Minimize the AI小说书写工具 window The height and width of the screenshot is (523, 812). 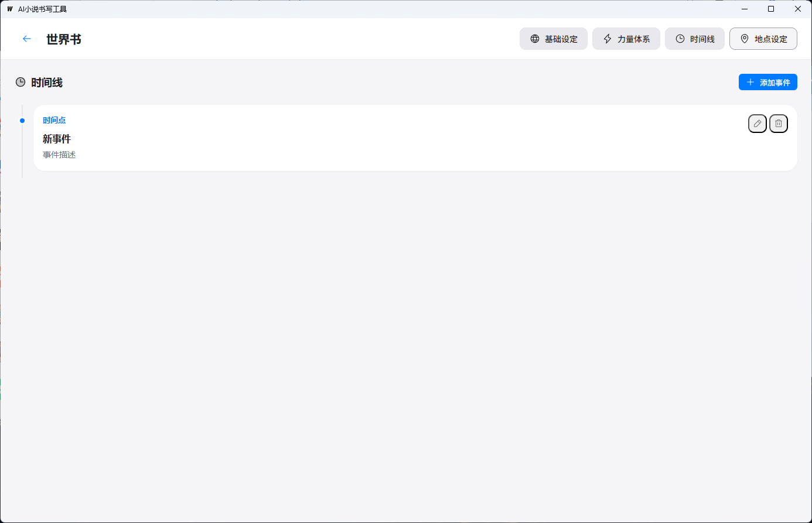[x=744, y=9]
